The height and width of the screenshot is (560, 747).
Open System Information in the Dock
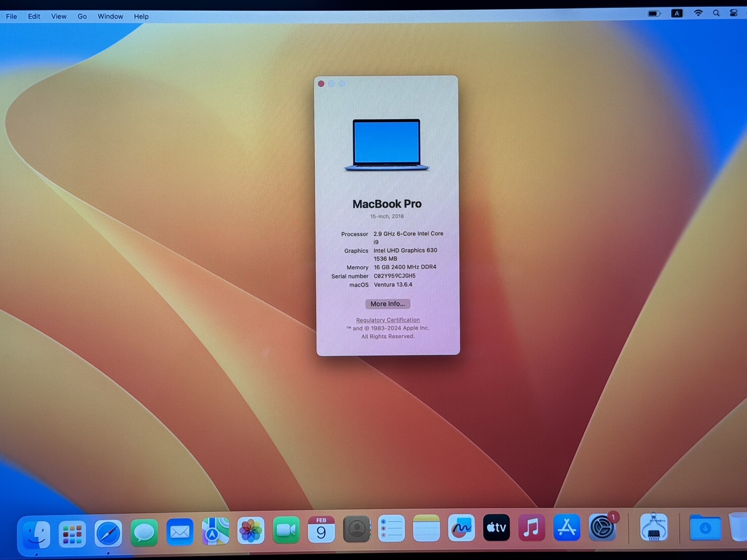coord(653,527)
